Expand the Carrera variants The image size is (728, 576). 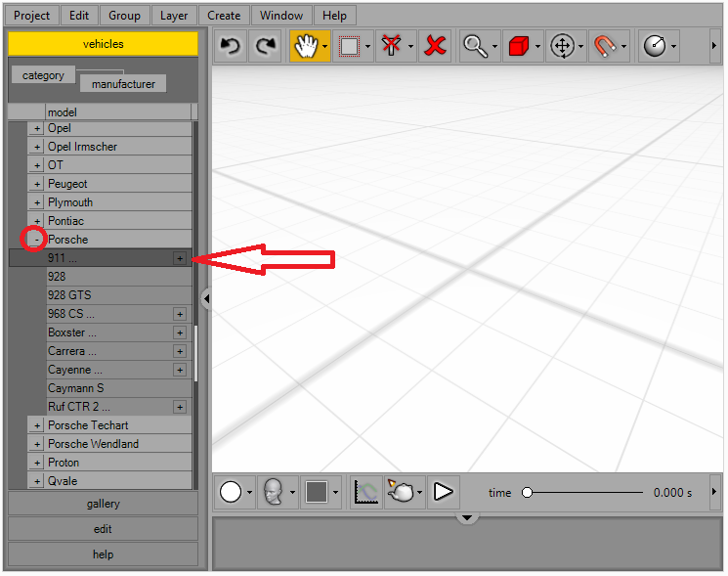[x=180, y=351]
